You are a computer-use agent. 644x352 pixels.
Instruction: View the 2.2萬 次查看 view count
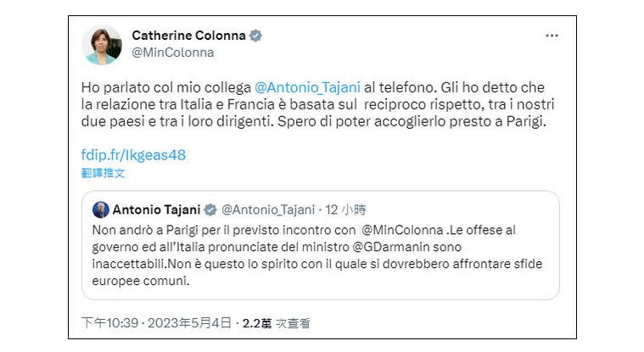[276, 323]
